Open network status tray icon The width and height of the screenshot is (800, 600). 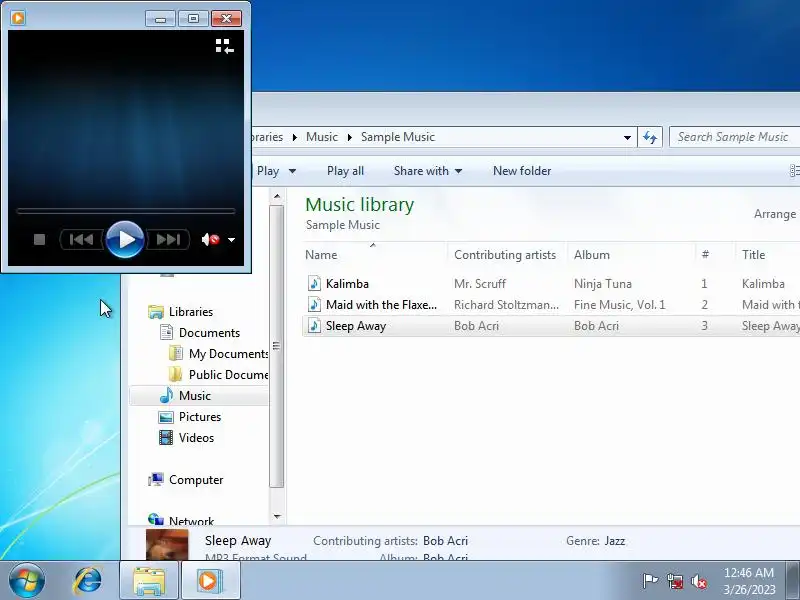click(675, 581)
